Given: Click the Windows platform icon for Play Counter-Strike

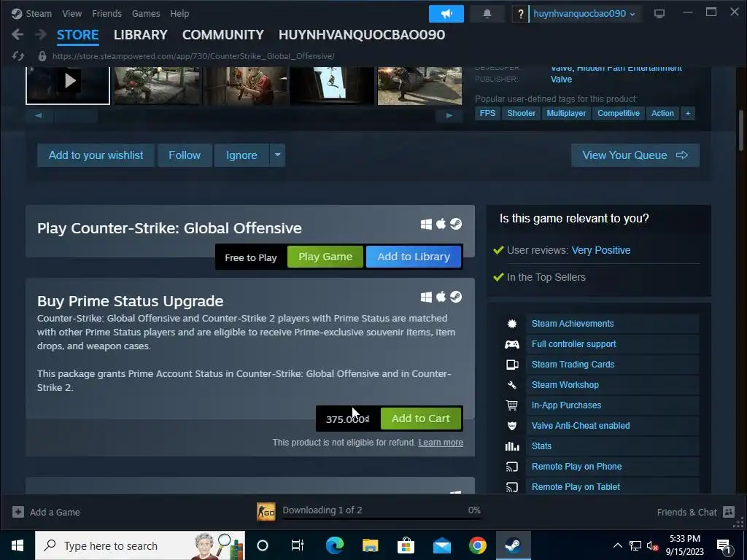Looking at the screenshot, I should point(426,224).
